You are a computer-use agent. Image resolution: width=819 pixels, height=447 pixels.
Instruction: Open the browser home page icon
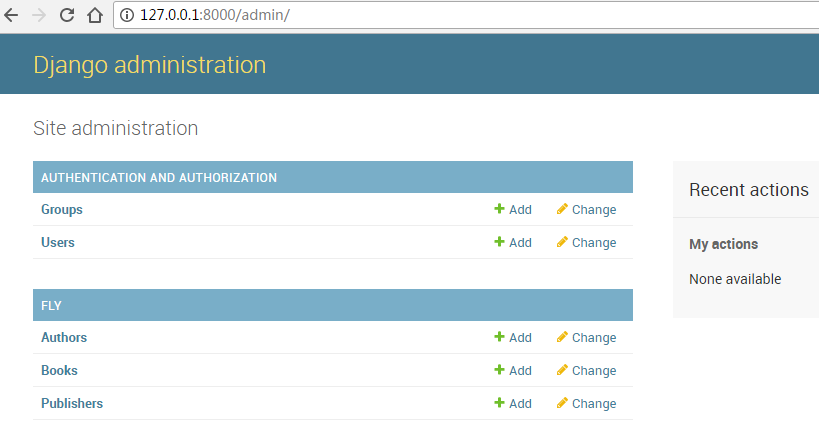(95, 15)
